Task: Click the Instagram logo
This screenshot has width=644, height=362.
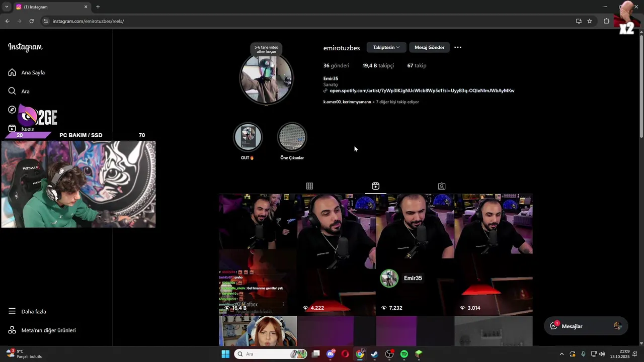Action: (x=25, y=47)
